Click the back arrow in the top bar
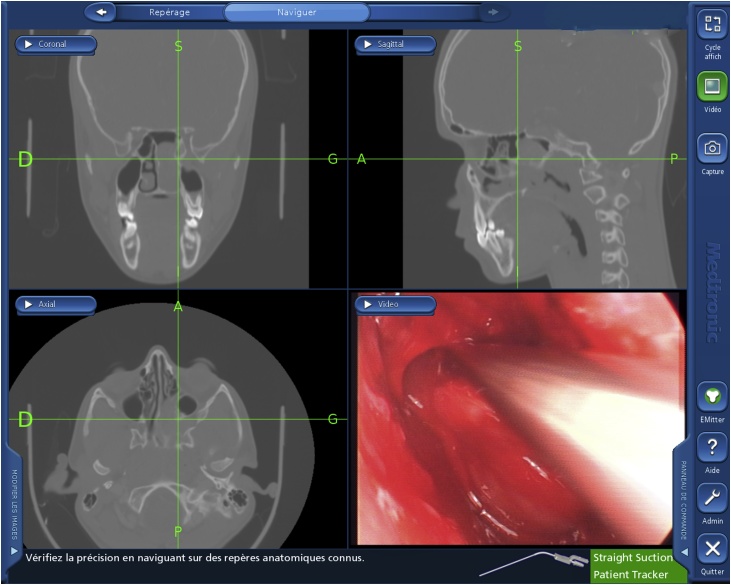Screen dimensions: 731x585 point(101,12)
